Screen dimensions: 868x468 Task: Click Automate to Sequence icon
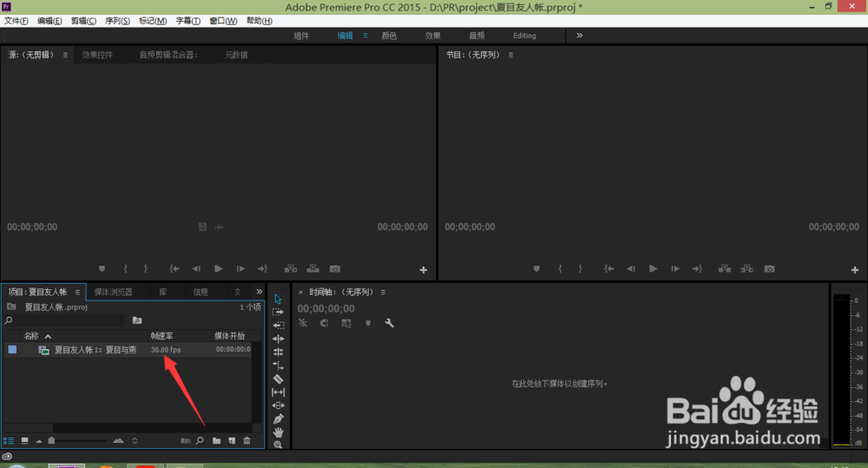[x=186, y=441]
